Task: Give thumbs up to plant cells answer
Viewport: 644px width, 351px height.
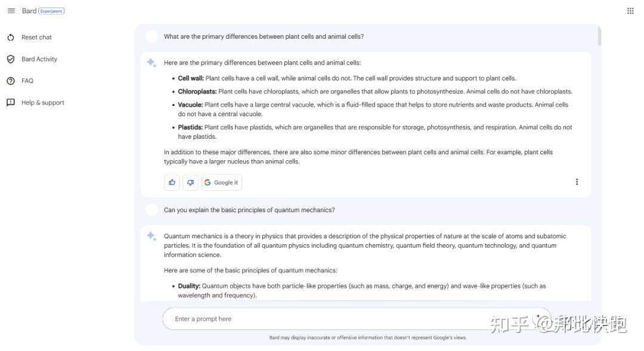Action: click(x=172, y=182)
